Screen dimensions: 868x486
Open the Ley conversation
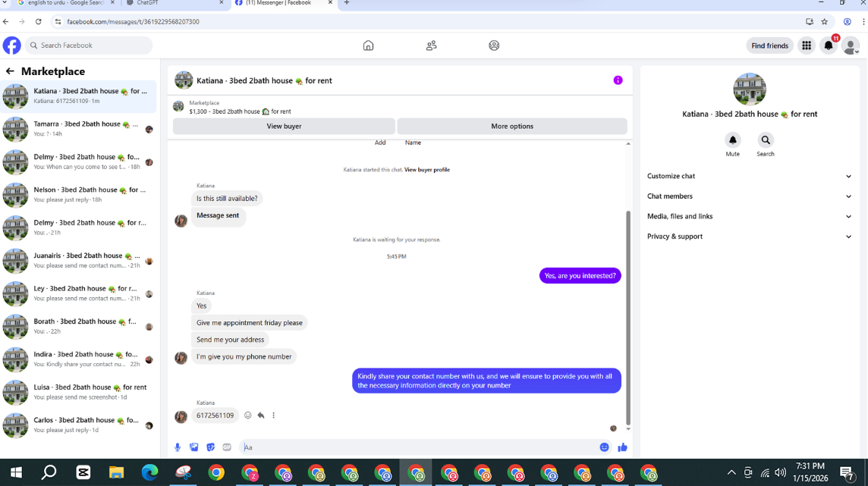pos(79,293)
